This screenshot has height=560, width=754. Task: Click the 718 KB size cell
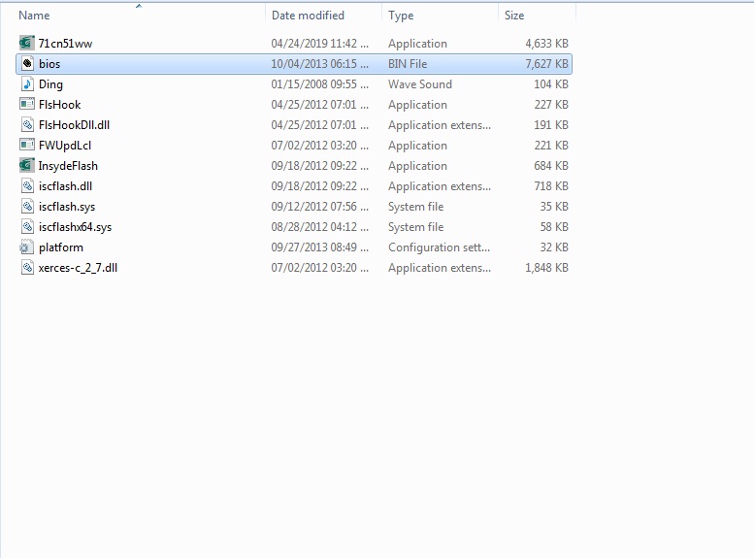pos(551,186)
